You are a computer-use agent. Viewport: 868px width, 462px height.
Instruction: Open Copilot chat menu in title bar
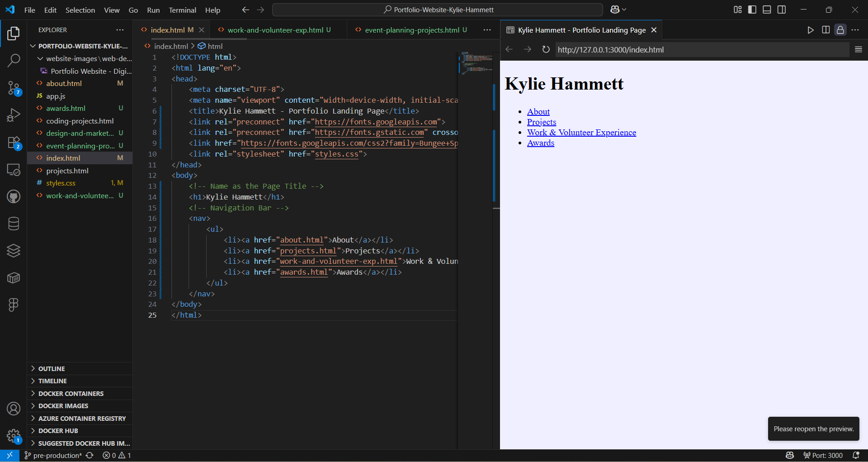point(618,10)
